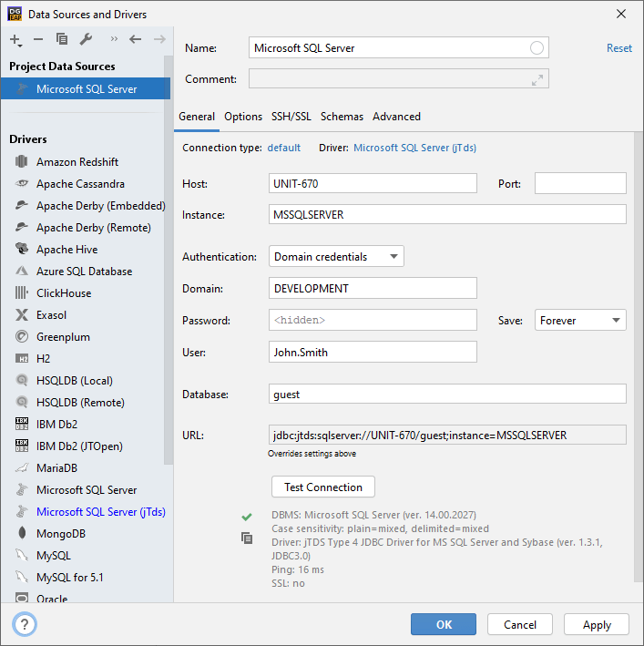Screen dimensions: 644x646
Task: Focus the JDBC URL field
Action: (447, 435)
